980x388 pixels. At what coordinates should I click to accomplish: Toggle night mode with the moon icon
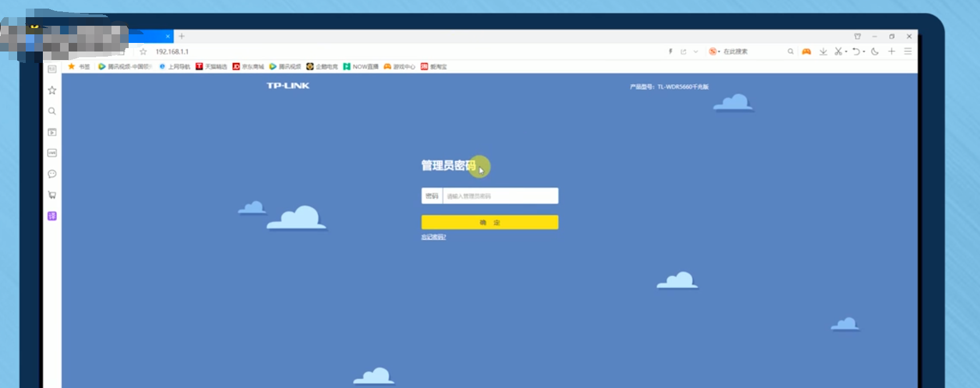(875, 52)
